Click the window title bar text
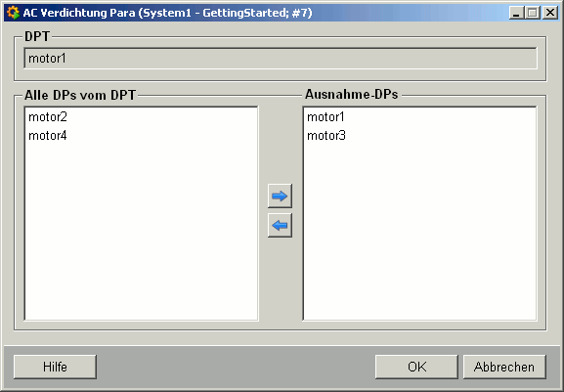The width and height of the screenshot is (564, 392). pos(167,13)
